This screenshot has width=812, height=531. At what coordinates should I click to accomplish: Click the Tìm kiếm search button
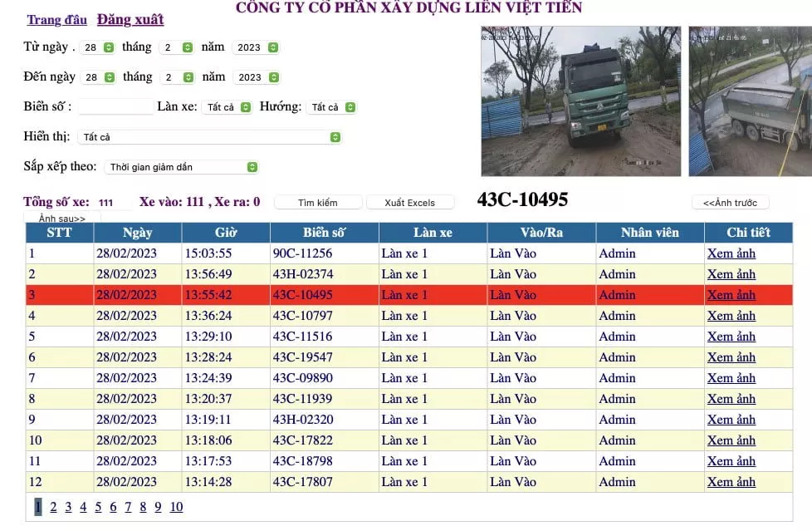click(x=318, y=203)
